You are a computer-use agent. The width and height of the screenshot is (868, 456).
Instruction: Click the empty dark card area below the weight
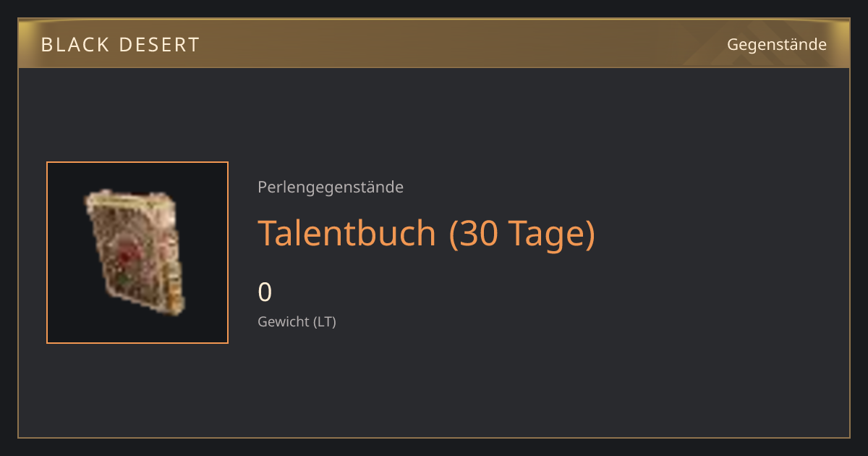pos(506,384)
